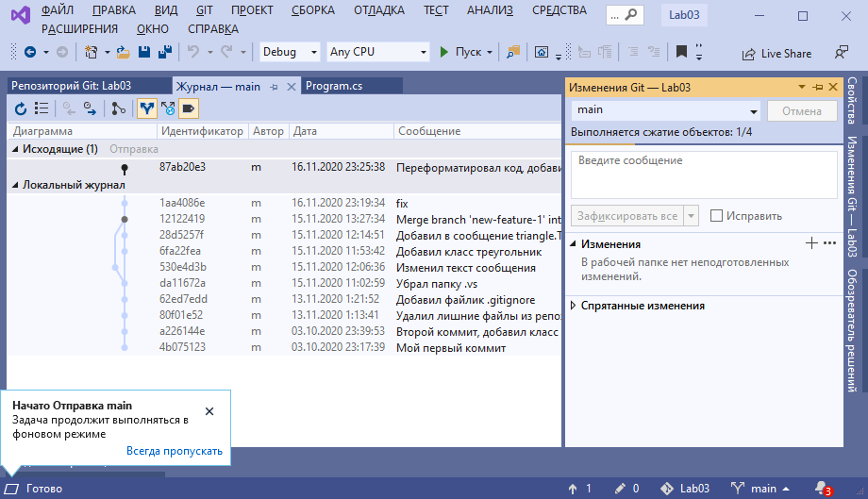
Task: Click the Lab03 repository in status bar
Action: 685,489
